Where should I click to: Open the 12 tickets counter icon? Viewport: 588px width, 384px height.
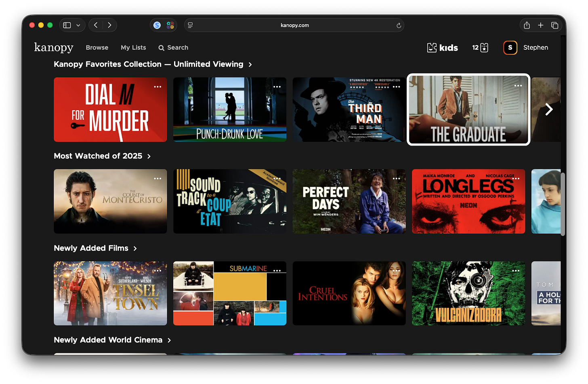[480, 48]
